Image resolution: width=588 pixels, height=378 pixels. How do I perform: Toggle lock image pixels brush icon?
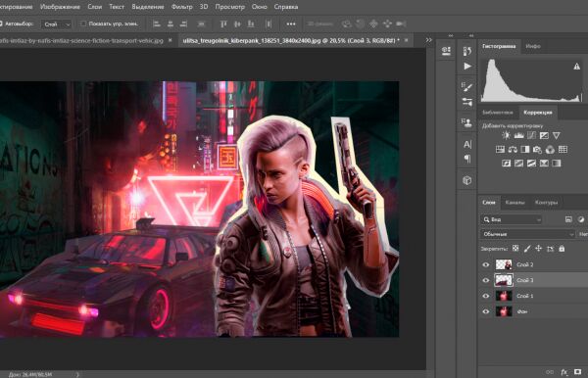click(x=527, y=249)
